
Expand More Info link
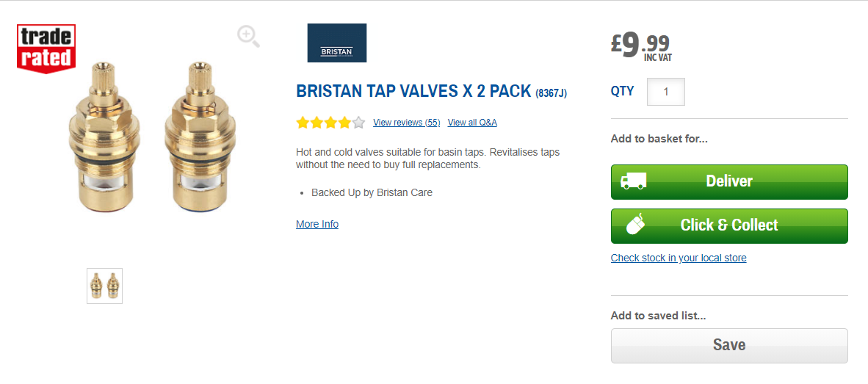coord(317,224)
